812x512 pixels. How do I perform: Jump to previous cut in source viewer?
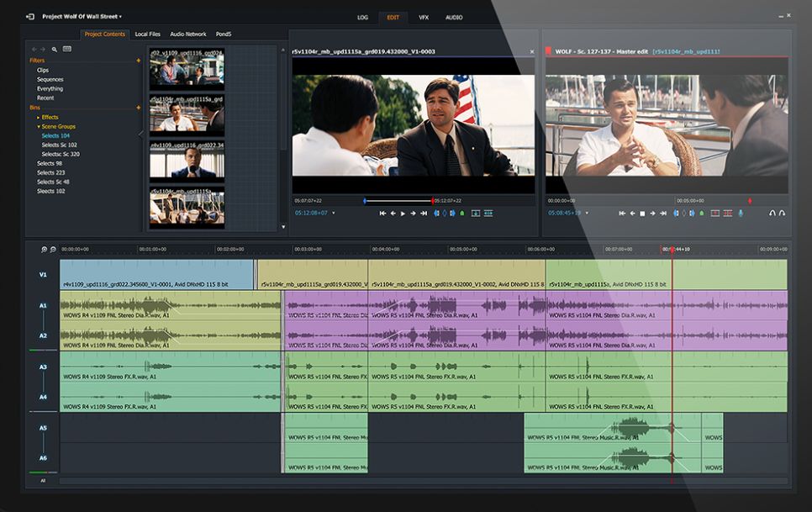pyautogui.click(x=382, y=214)
